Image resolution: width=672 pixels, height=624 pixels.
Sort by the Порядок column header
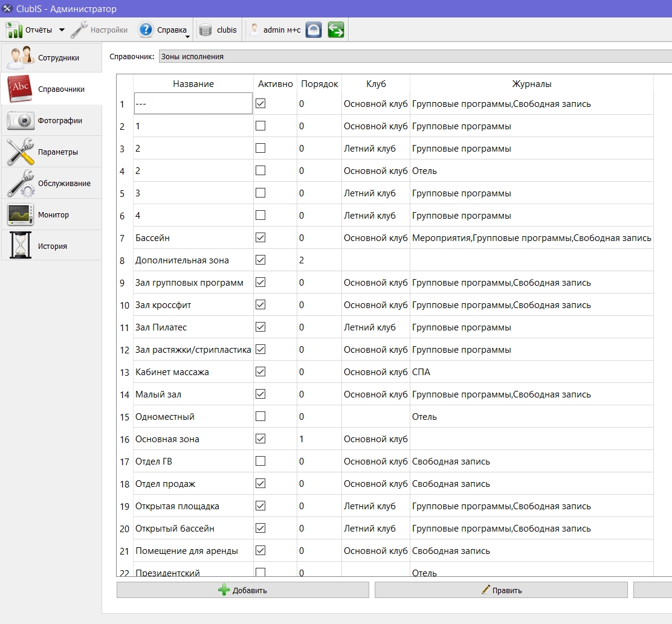[319, 84]
